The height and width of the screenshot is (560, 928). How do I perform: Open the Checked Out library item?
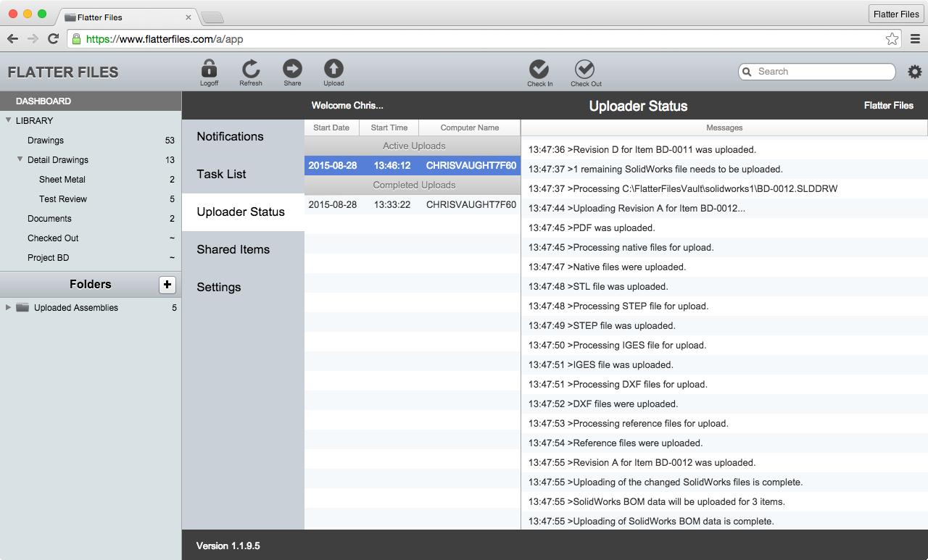91,238
